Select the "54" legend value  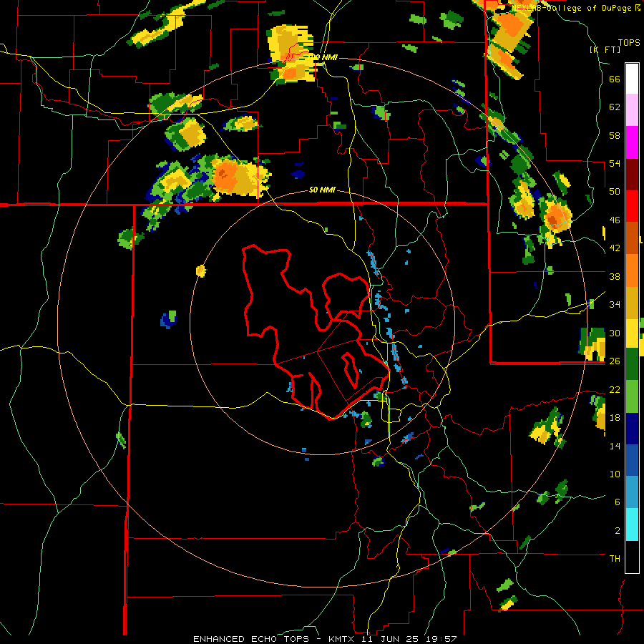pyautogui.click(x=615, y=163)
